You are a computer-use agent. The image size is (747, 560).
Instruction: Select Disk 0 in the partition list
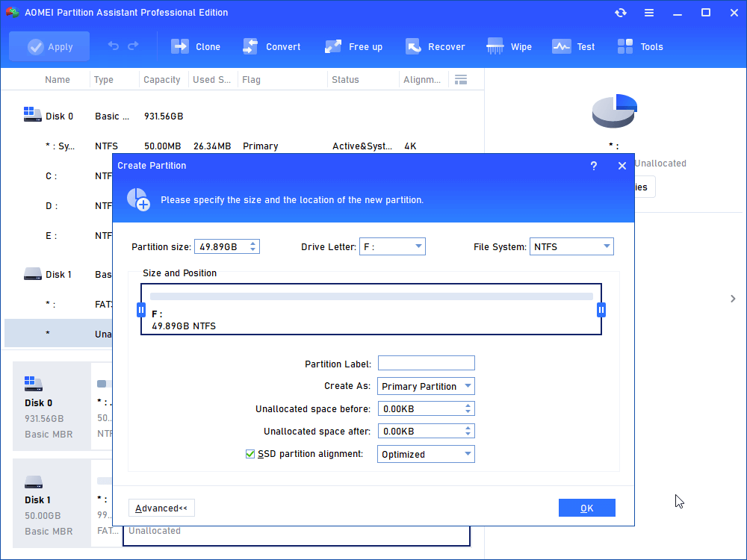pyautogui.click(x=59, y=116)
